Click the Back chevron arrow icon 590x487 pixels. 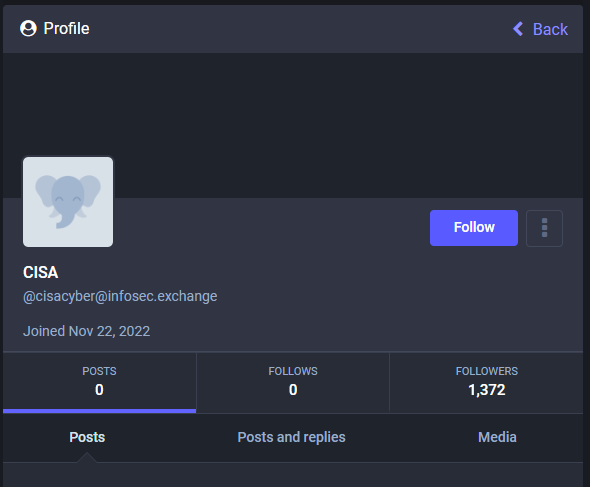point(518,29)
